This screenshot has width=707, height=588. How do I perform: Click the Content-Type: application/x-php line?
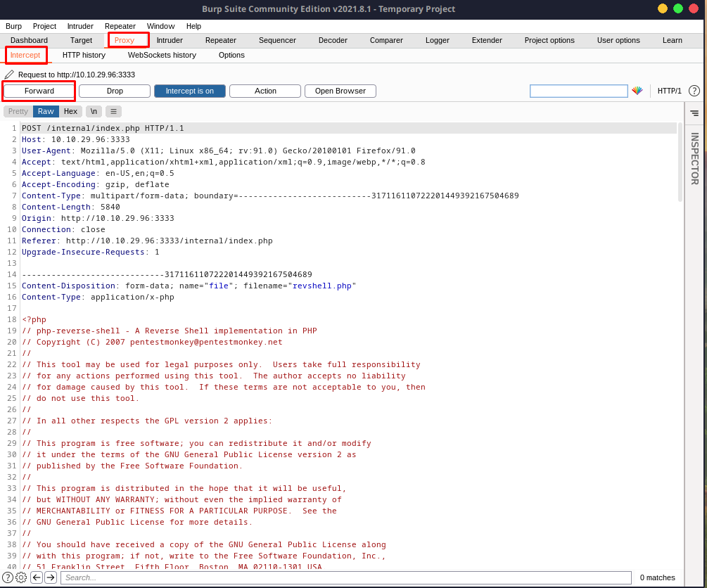[x=98, y=297]
